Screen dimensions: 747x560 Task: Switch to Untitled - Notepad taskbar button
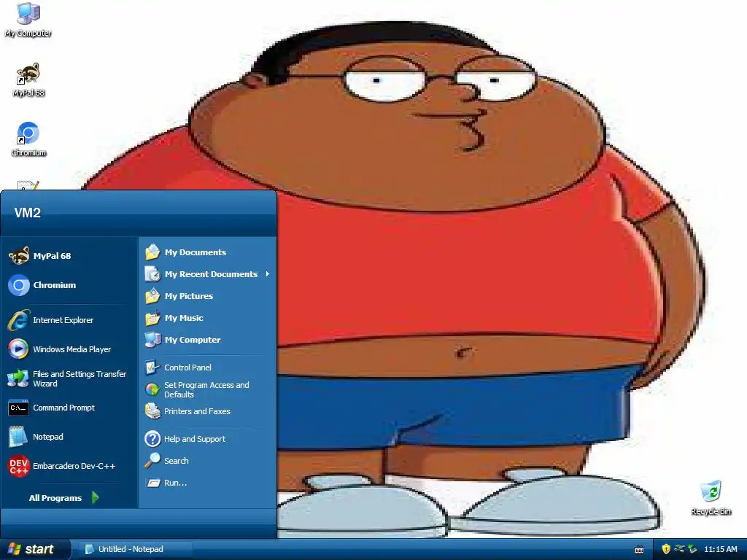click(x=136, y=549)
